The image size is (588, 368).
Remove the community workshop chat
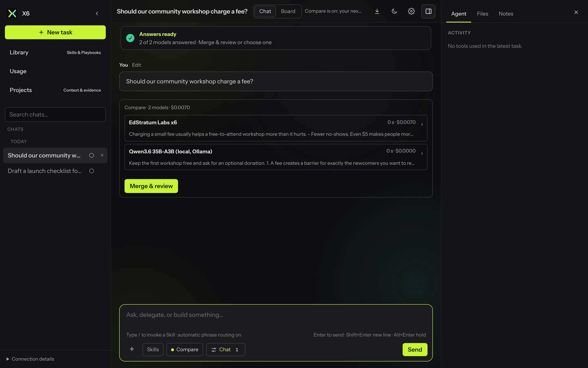(102, 155)
